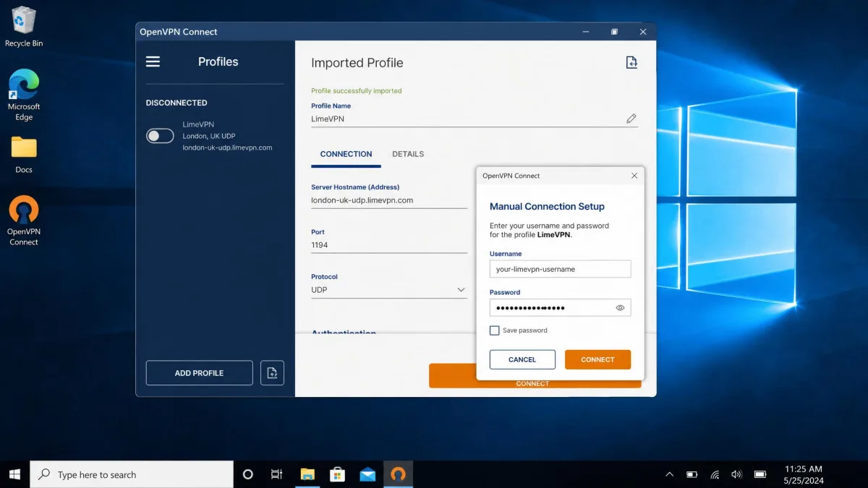Click the import file icon beside Add Profile

(272, 373)
